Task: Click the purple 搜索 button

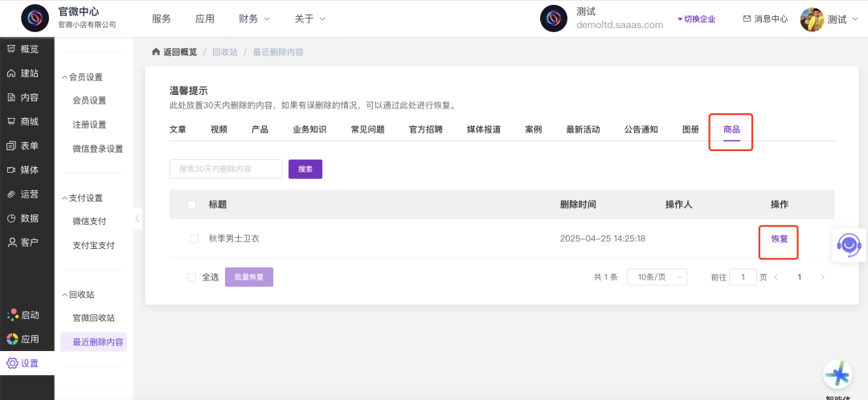Action: pyautogui.click(x=305, y=169)
